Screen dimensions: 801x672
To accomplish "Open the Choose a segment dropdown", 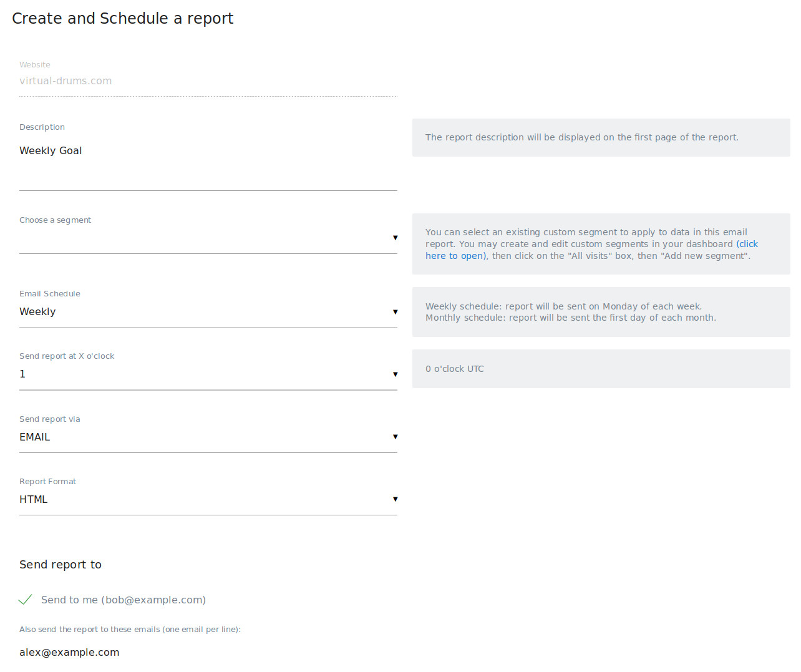I will click(x=208, y=238).
